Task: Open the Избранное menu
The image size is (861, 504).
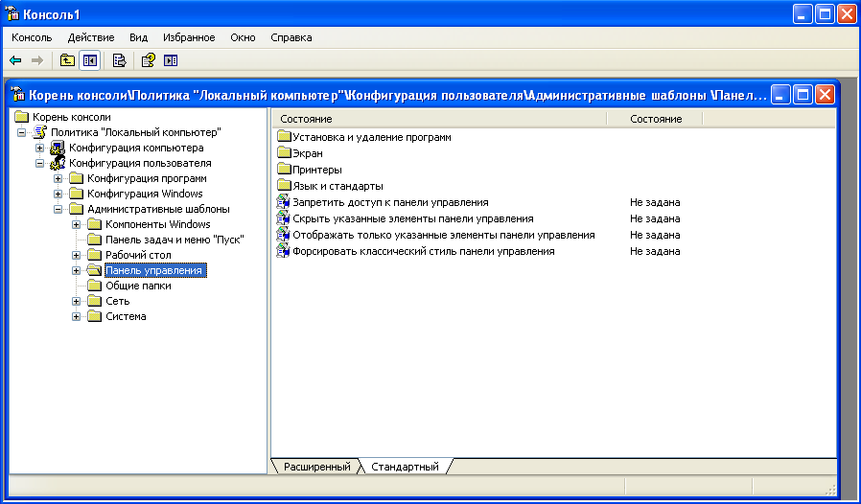Action: tap(189, 37)
